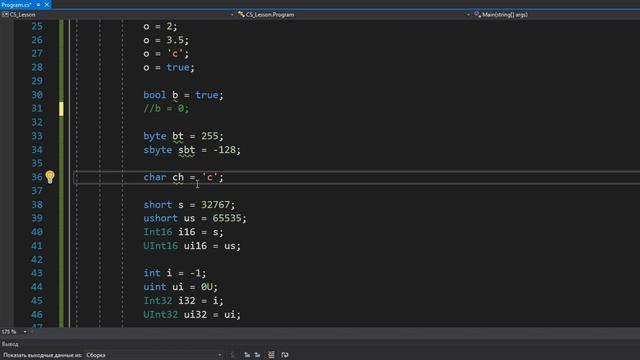The image size is (640, 360).
Task: Click the line 'uint ui = 0U;'
Action: pos(180,287)
